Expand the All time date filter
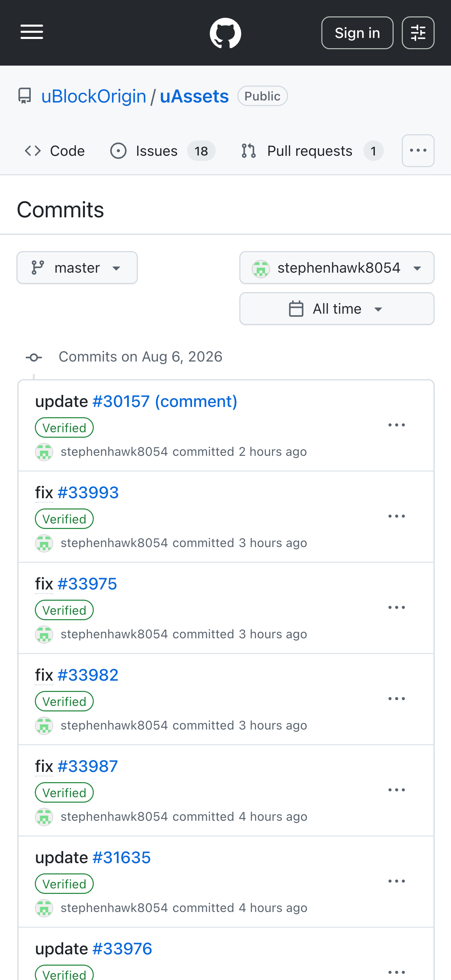This screenshot has width=451, height=980. pos(337,309)
